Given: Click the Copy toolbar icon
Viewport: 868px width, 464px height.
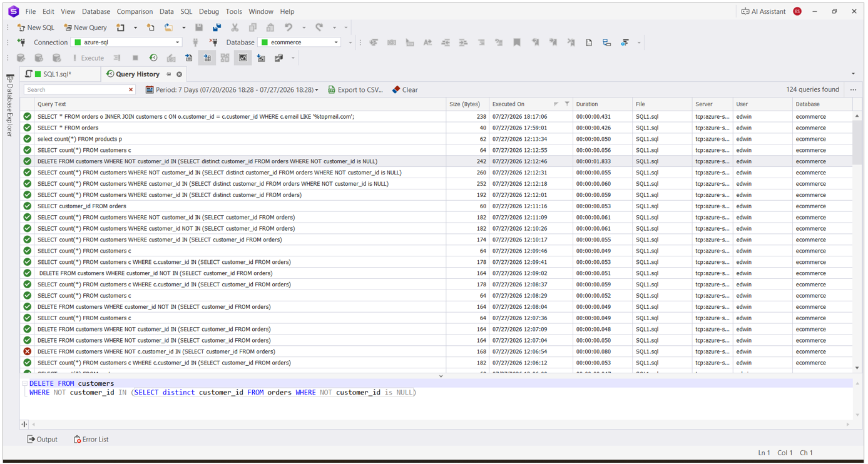Looking at the screenshot, I should coord(253,28).
